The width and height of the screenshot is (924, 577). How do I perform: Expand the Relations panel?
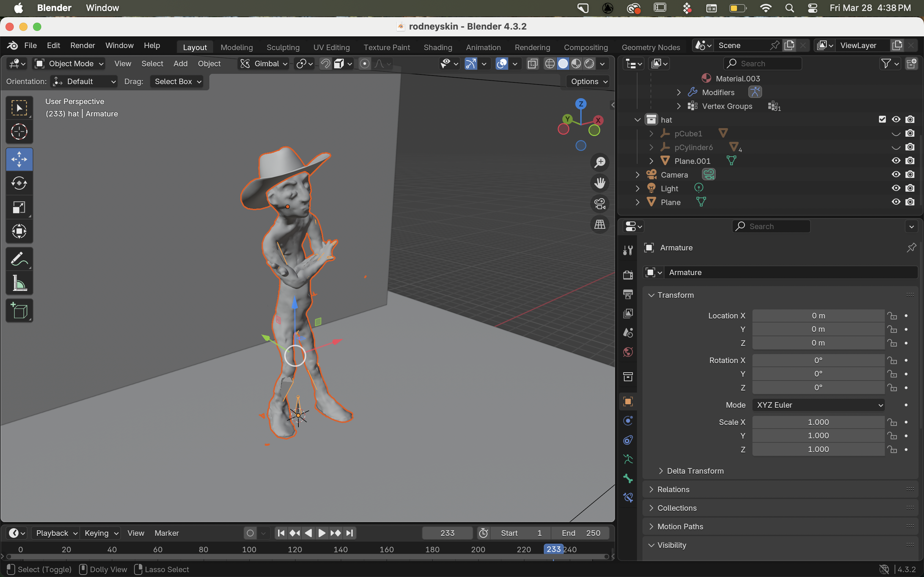coord(673,489)
